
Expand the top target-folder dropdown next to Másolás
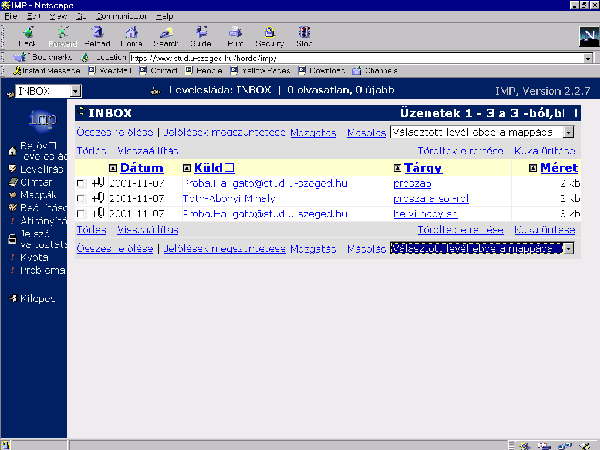pyautogui.click(x=569, y=132)
